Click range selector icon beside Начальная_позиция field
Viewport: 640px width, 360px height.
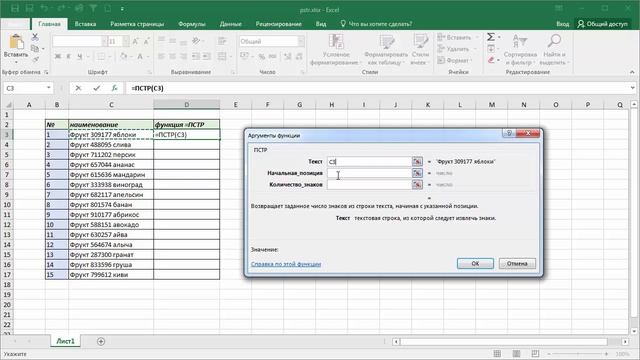(x=417, y=173)
